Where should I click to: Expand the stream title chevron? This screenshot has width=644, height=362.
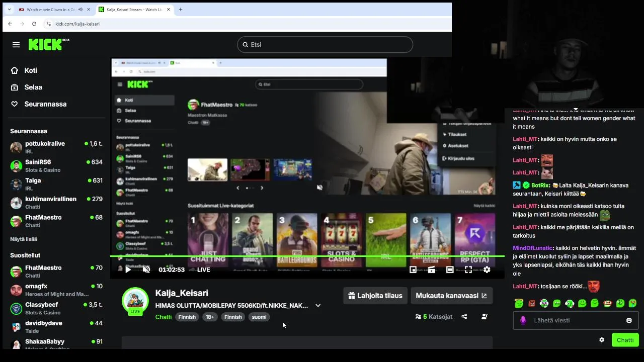[317, 305]
